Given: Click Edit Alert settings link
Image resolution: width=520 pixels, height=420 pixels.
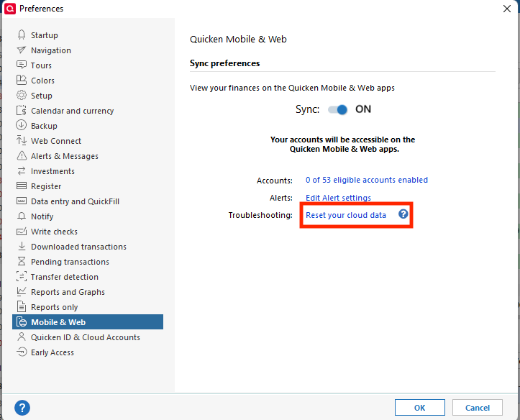Looking at the screenshot, I should (x=338, y=198).
